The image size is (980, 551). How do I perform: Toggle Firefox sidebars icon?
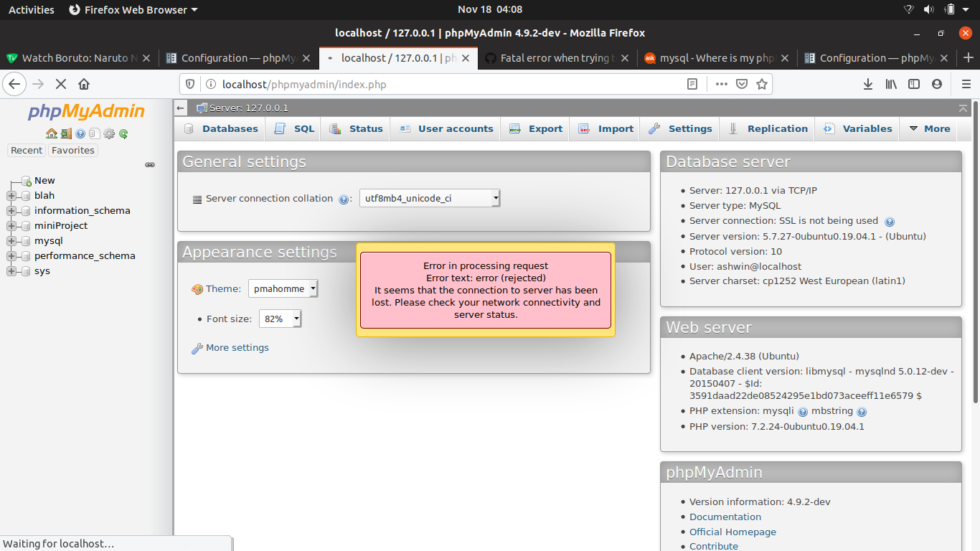click(914, 84)
